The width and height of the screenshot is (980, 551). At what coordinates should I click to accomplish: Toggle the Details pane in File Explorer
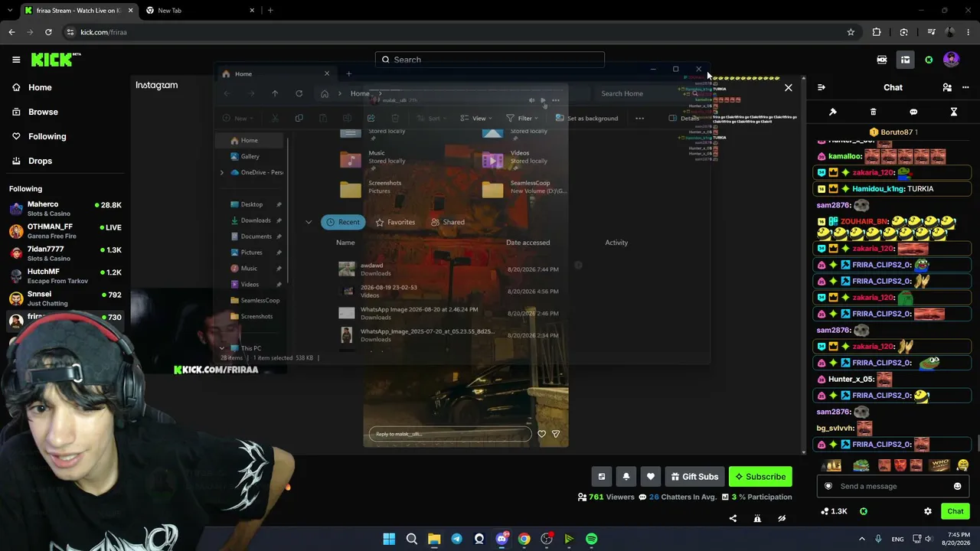click(x=684, y=118)
